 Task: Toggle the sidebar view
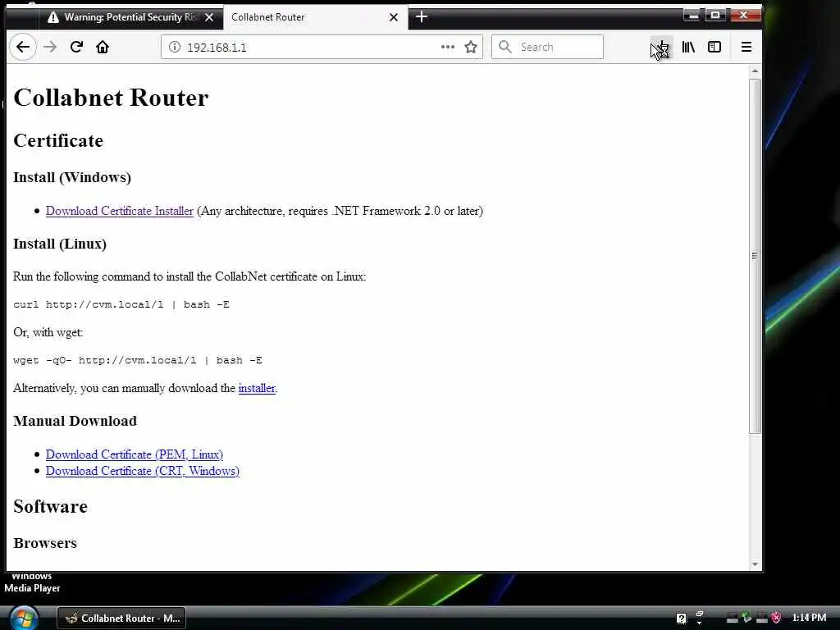714,47
